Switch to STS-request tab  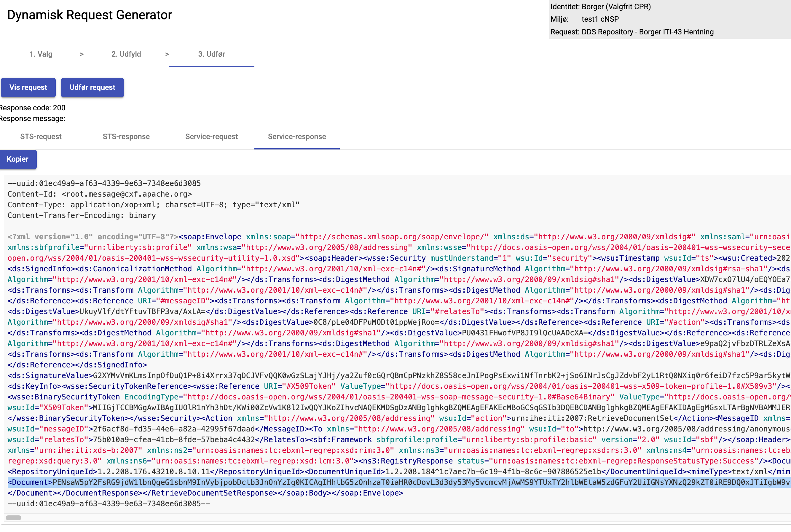[x=41, y=137]
